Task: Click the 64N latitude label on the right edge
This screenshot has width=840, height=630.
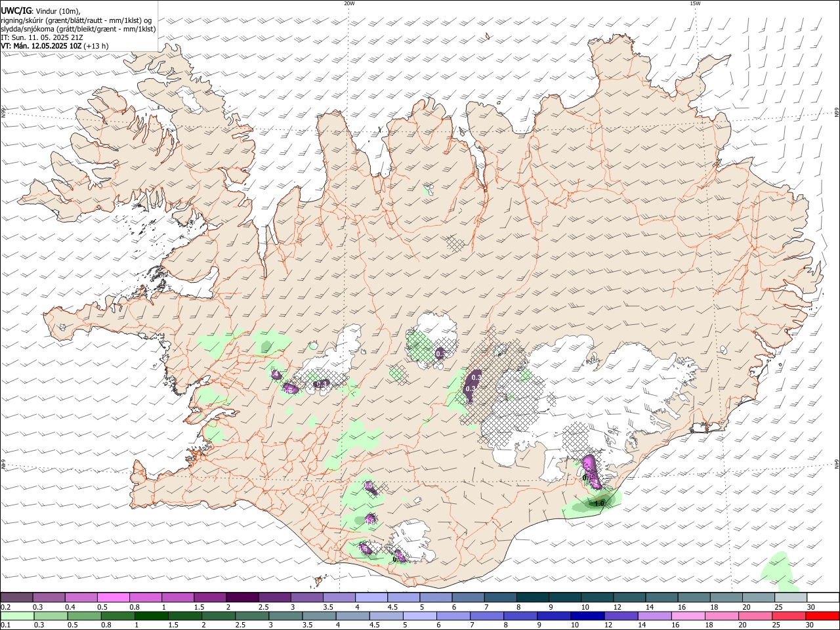Action: pos(837,464)
